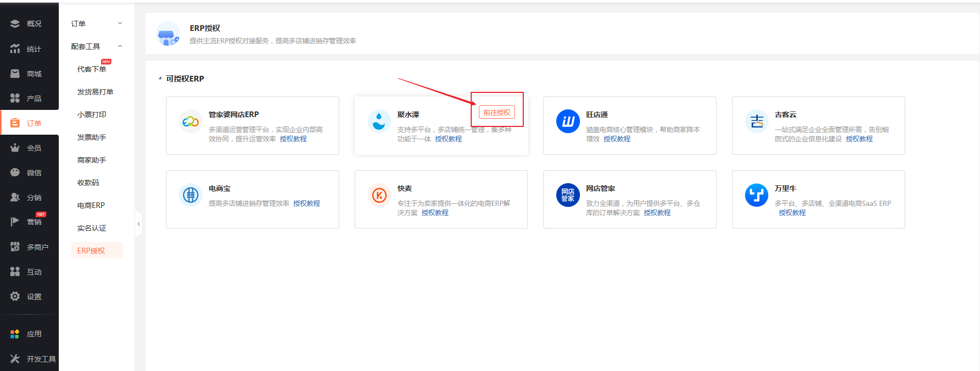
Task: Open 授权教程 link for 旺店通
Action: point(617,139)
